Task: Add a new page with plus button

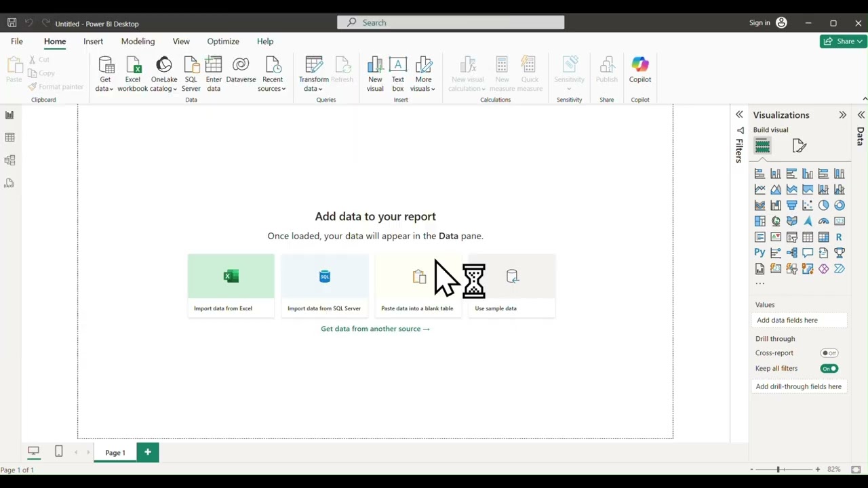Action: pyautogui.click(x=147, y=452)
